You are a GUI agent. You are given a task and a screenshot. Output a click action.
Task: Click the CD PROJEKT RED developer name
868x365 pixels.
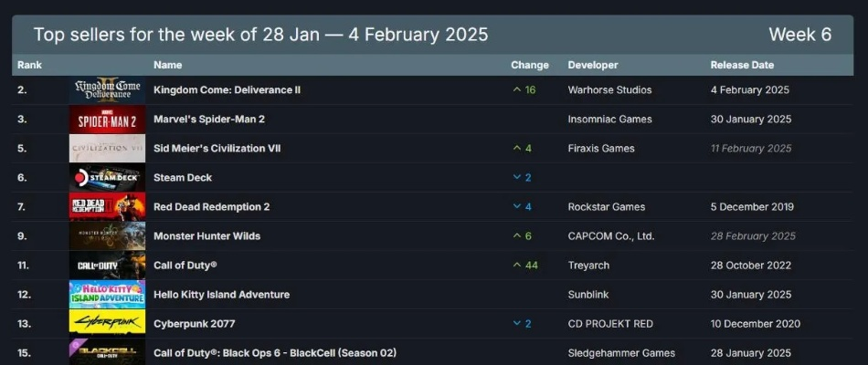tap(612, 324)
